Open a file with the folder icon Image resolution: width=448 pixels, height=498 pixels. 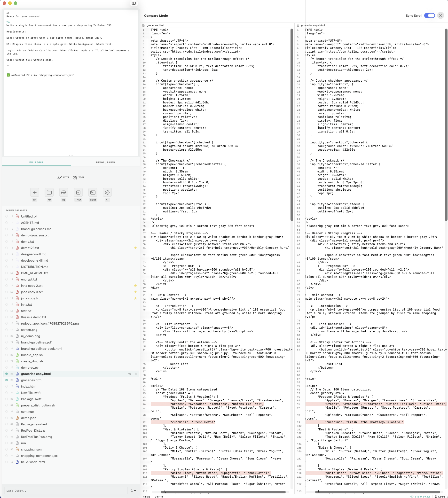(49, 192)
